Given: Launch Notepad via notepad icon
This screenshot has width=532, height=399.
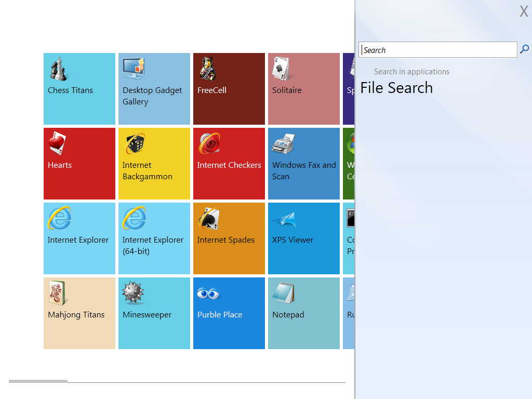Looking at the screenshot, I should 283,293.
